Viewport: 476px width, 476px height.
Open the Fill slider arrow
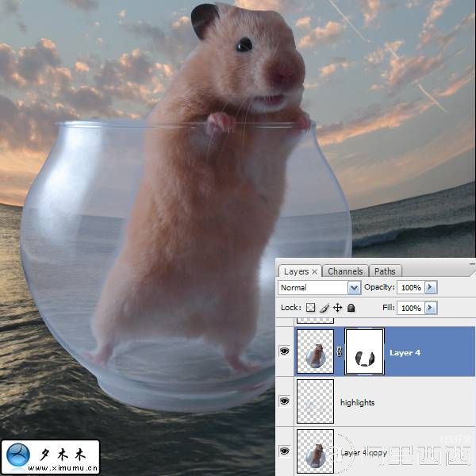[x=431, y=308]
